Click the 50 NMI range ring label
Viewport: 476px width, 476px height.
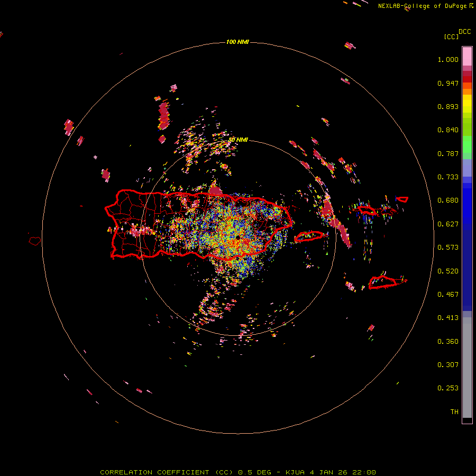(238, 140)
